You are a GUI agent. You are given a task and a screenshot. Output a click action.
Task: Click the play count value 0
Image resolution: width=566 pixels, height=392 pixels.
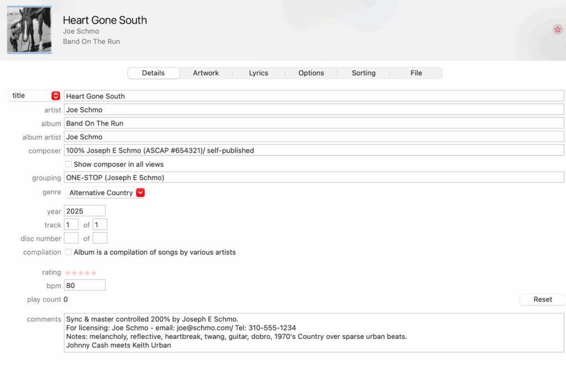66,299
